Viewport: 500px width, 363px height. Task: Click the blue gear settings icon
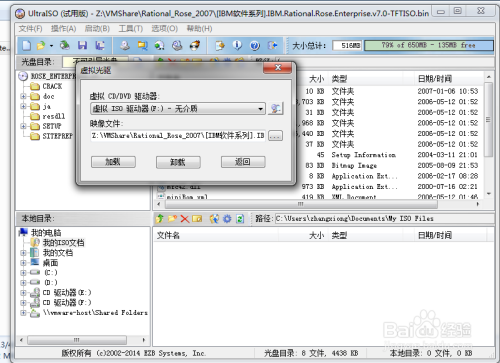[227, 219]
